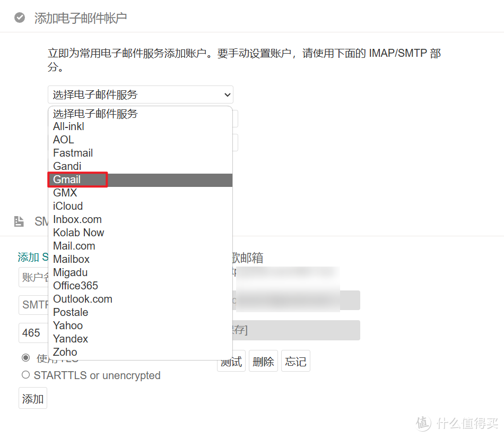Select Mail.com option
The image size is (504, 437).
click(x=140, y=246)
